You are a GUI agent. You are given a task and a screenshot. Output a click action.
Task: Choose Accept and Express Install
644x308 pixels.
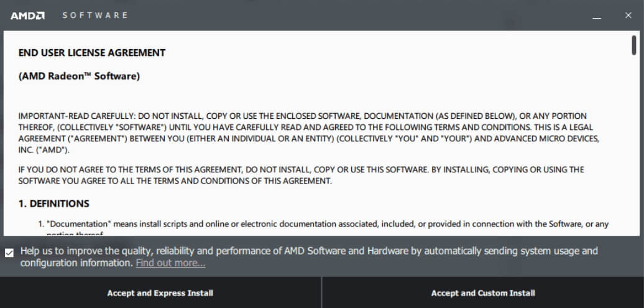(x=160, y=293)
